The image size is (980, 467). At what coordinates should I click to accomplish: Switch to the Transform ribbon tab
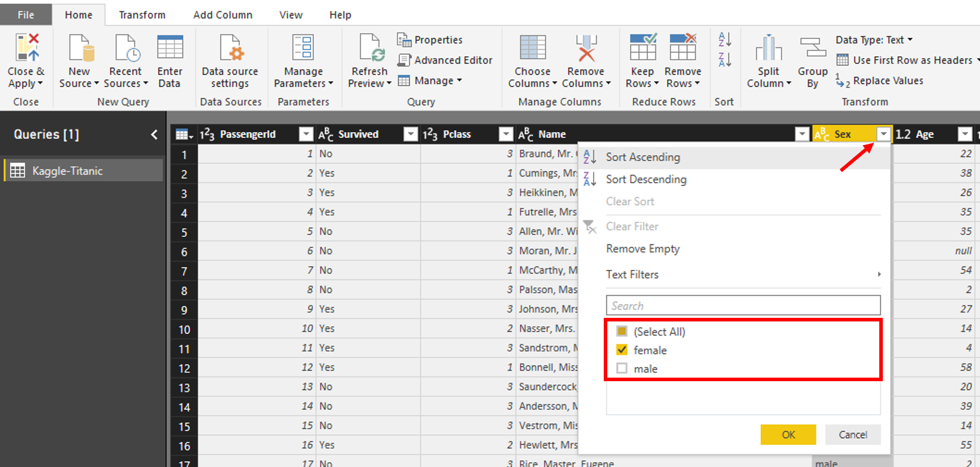142,15
